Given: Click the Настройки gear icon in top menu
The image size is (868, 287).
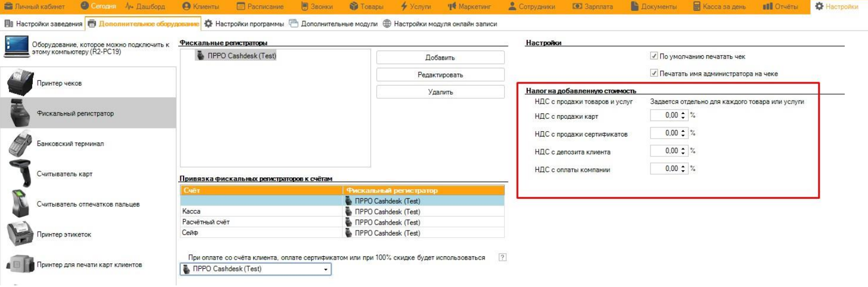Looking at the screenshot, I should tap(819, 6).
